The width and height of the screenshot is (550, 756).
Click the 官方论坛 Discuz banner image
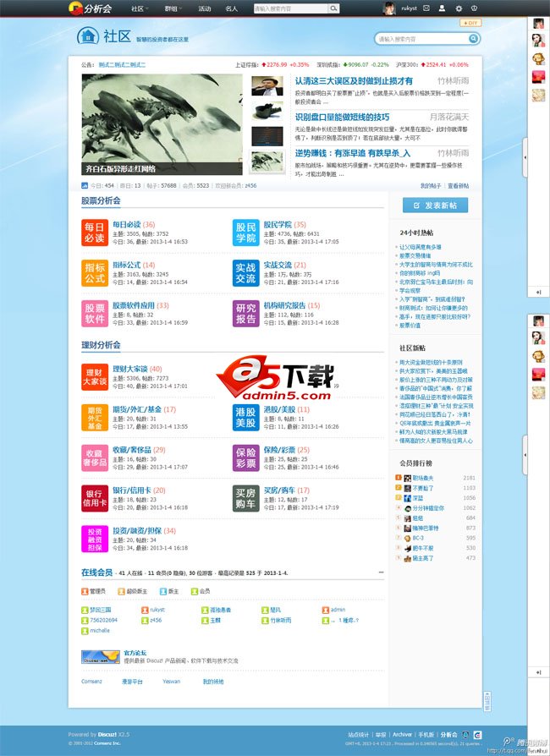tap(101, 657)
